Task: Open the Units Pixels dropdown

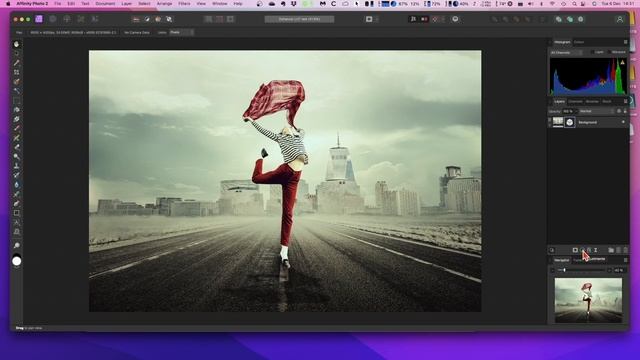Action: (182, 32)
